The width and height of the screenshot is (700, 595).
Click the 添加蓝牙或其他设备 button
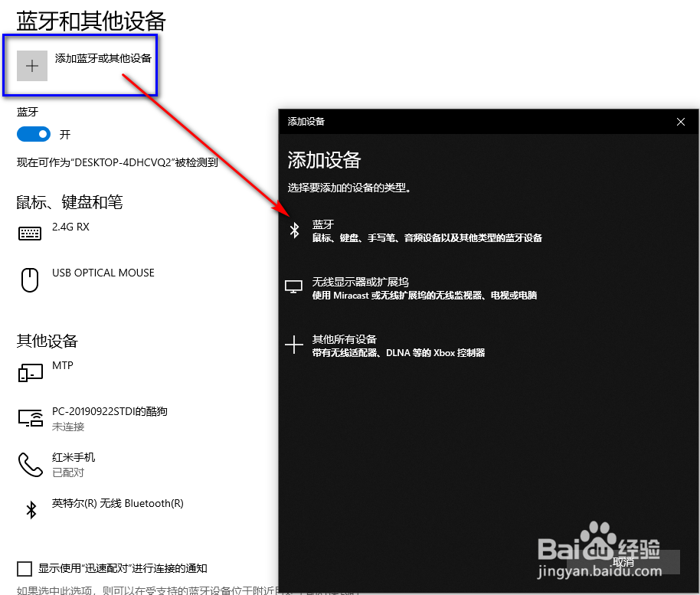click(x=80, y=65)
